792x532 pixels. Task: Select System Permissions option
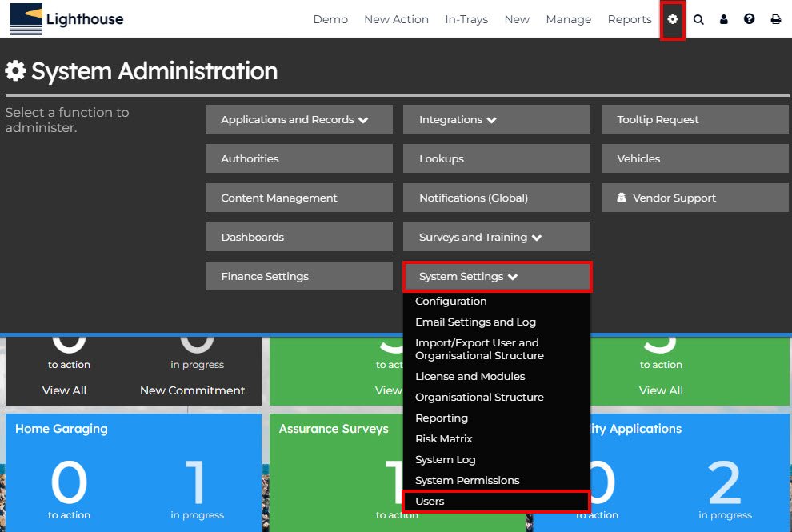[x=467, y=480]
